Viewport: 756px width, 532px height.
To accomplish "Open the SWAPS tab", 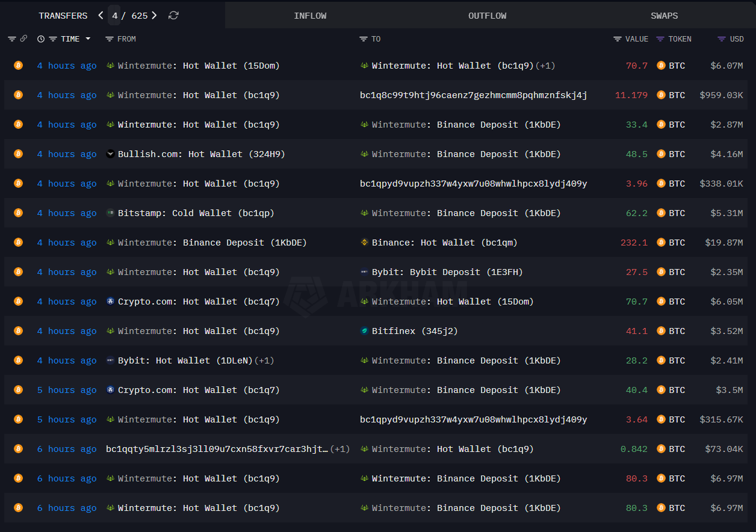I will pyautogui.click(x=664, y=16).
